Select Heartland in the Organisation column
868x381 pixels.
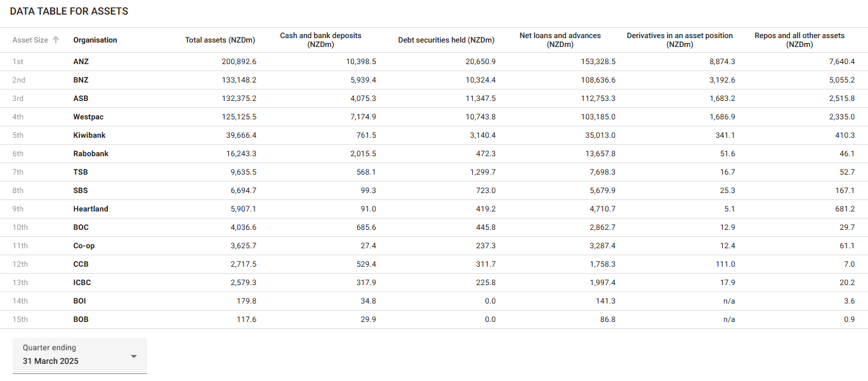coord(91,209)
